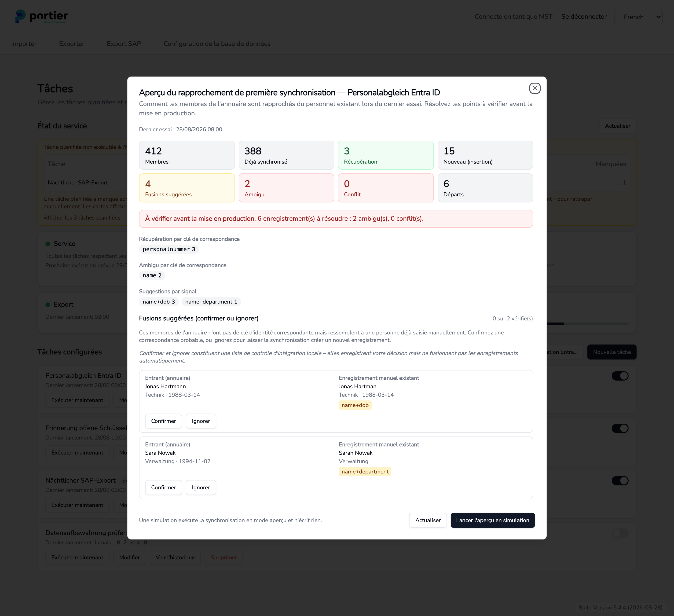Click the Dernier essai timestamp text
The image size is (674, 616).
pos(180,129)
